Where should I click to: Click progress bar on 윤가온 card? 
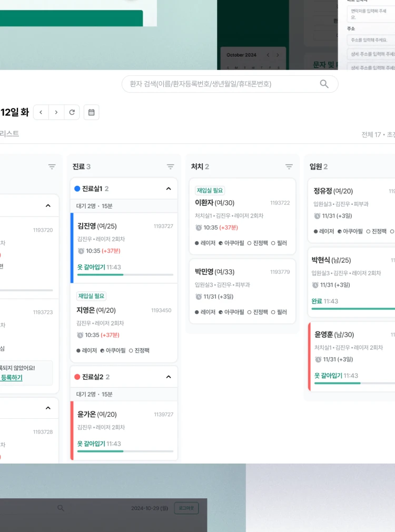click(125, 451)
